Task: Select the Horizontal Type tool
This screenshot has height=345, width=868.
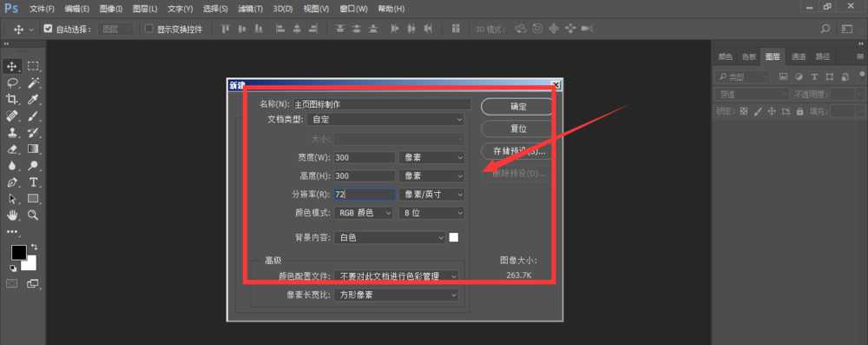Action: [33, 182]
